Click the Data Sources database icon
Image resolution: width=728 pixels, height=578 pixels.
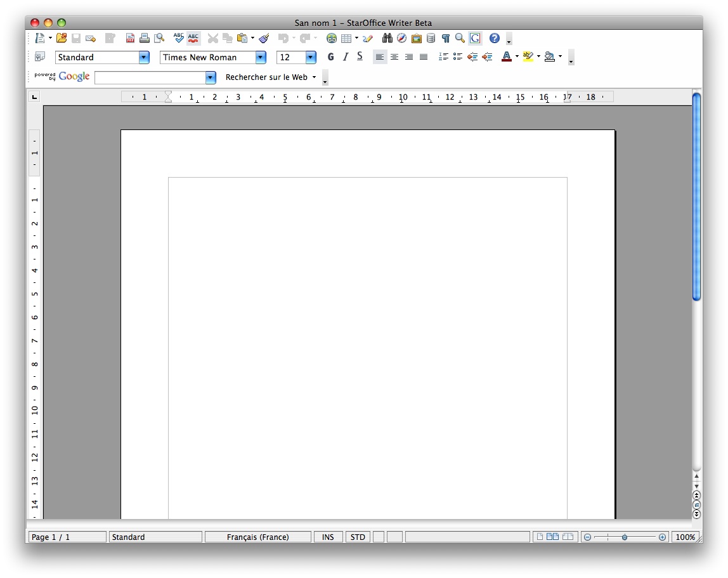pos(431,38)
